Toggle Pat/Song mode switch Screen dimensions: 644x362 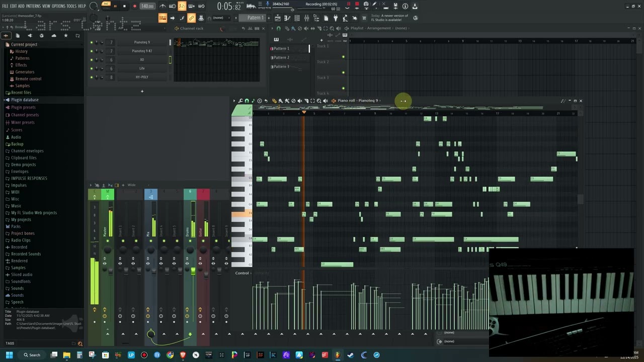pyautogui.click(x=106, y=6)
